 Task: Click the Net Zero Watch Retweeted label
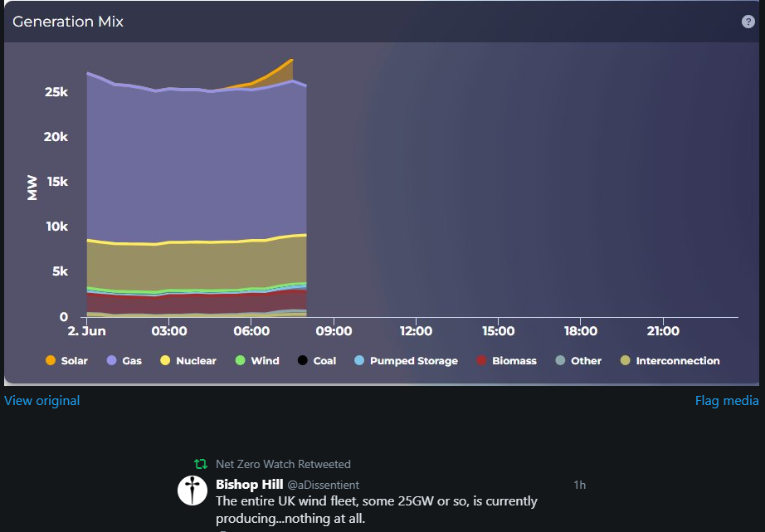click(283, 464)
